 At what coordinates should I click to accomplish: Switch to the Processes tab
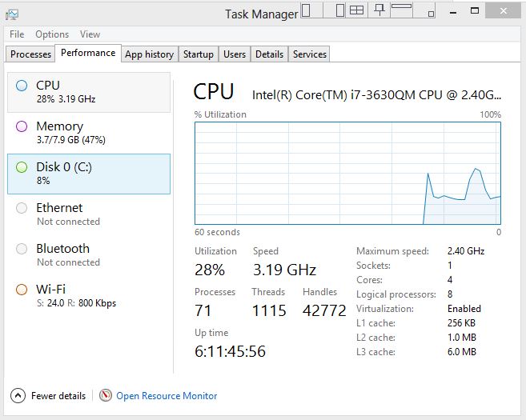(x=31, y=54)
